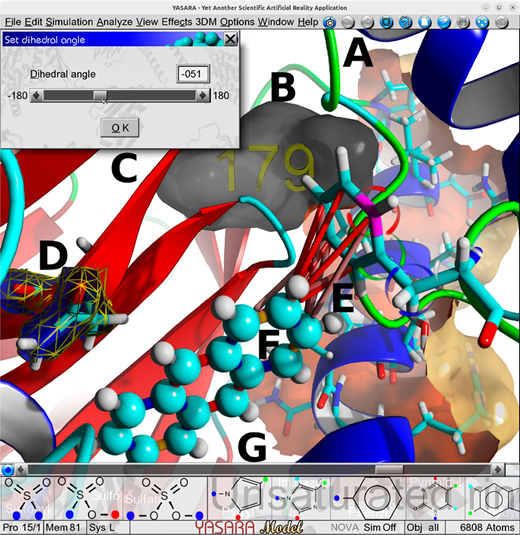
Task: Open the Analyze menu
Action: pyautogui.click(x=114, y=22)
